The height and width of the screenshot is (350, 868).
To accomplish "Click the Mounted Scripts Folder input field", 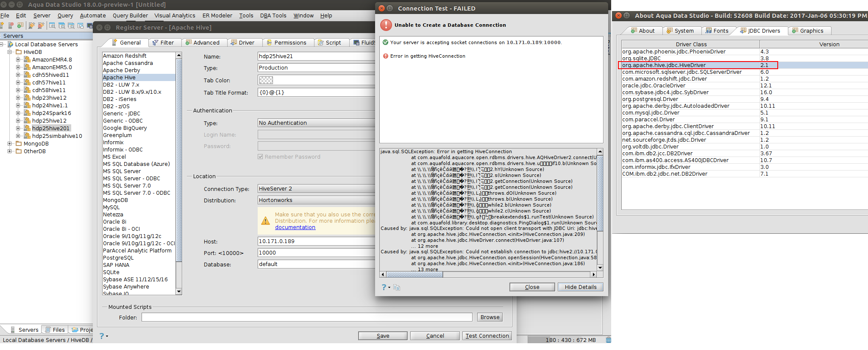I will 307,317.
